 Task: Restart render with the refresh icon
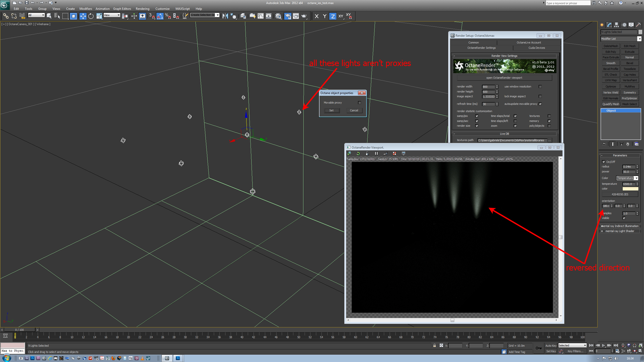[358, 154]
